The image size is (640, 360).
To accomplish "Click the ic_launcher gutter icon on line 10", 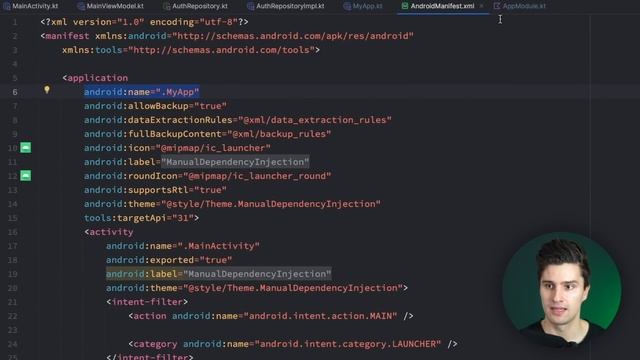I will coord(26,147).
